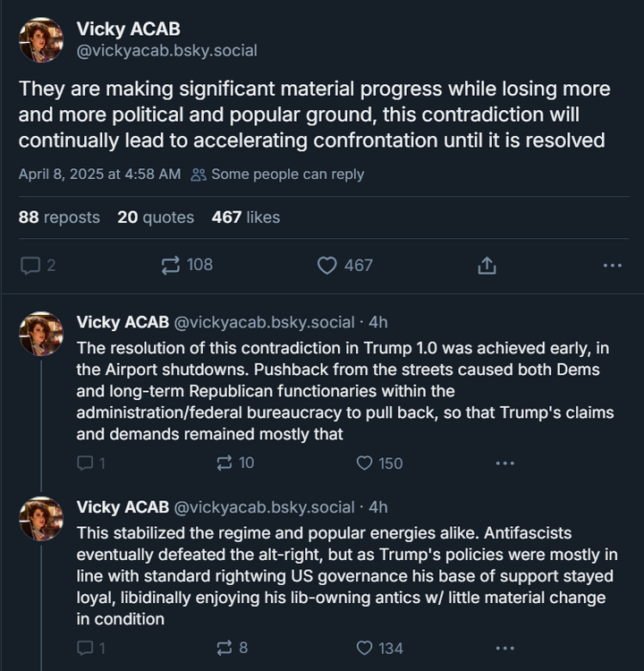The image size is (644, 671).
Task: Like the main post with 467 likes
Action: tap(328, 265)
